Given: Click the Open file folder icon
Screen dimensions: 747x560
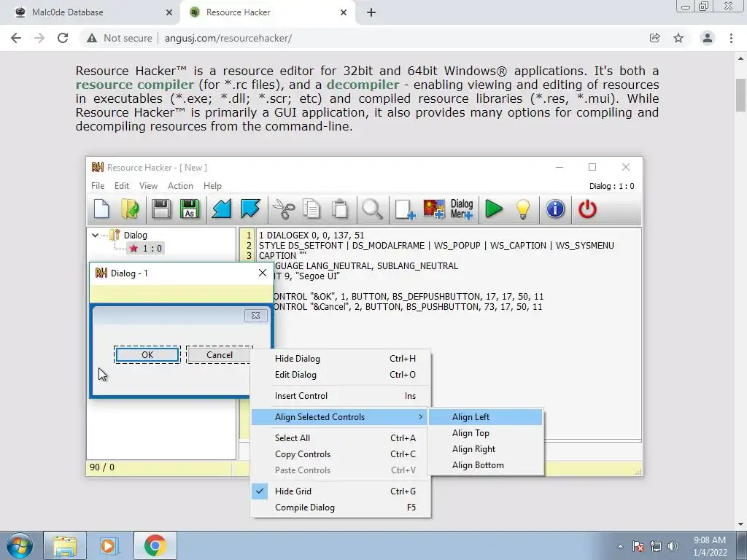Looking at the screenshot, I should tap(130, 209).
